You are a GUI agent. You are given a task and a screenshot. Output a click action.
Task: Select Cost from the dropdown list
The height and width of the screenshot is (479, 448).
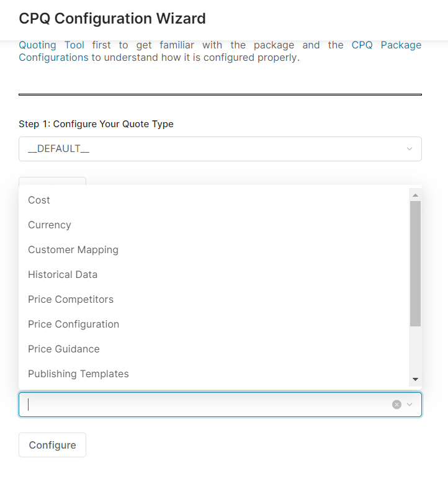coord(39,200)
